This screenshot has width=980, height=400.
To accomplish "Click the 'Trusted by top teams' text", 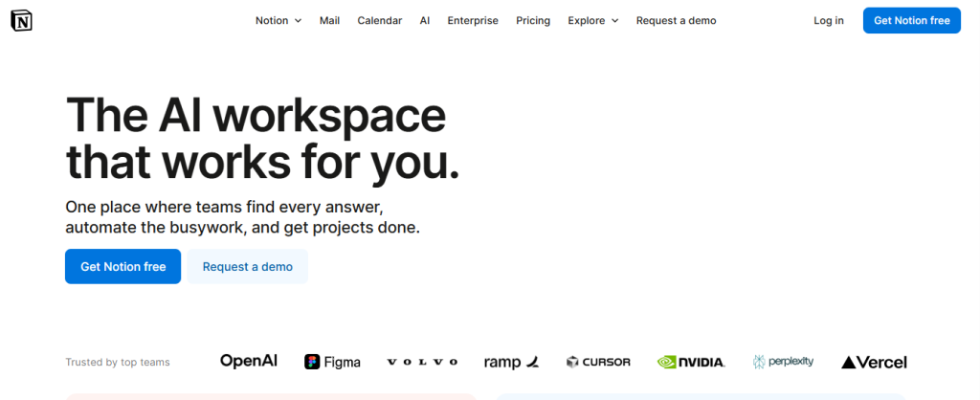I will click(118, 362).
